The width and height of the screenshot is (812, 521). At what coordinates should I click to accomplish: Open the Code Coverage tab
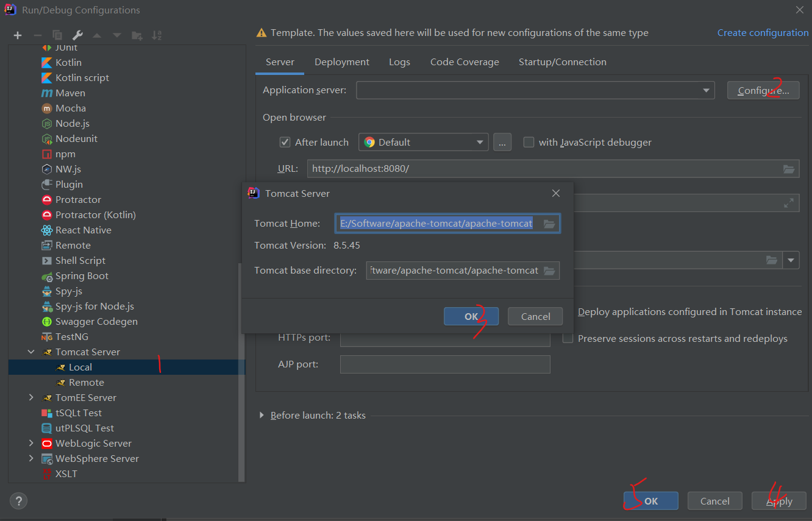tap(465, 62)
